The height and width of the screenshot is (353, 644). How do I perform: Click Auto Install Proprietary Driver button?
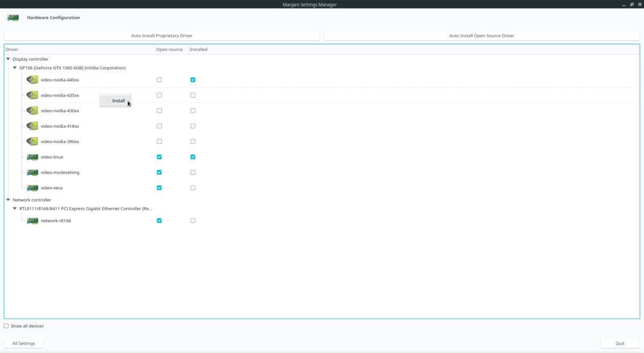pyautogui.click(x=162, y=36)
